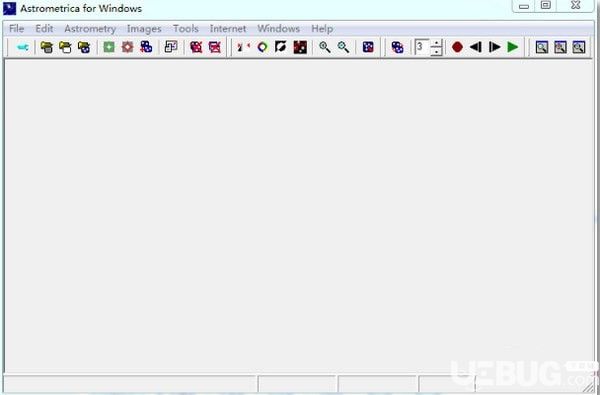
Task: Open the Edit menu
Action: (44, 29)
